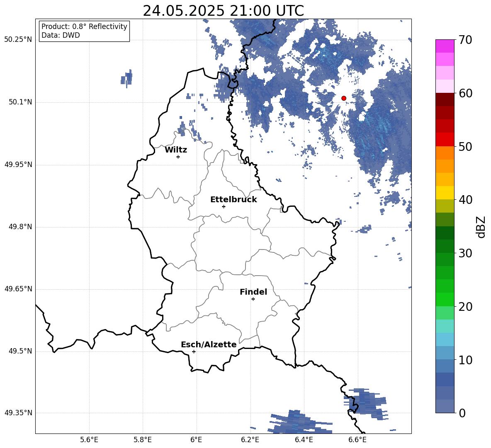This screenshot has width=491, height=448.
Task: Click the Esch/Alzette city label
Action: (x=209, y=344)
